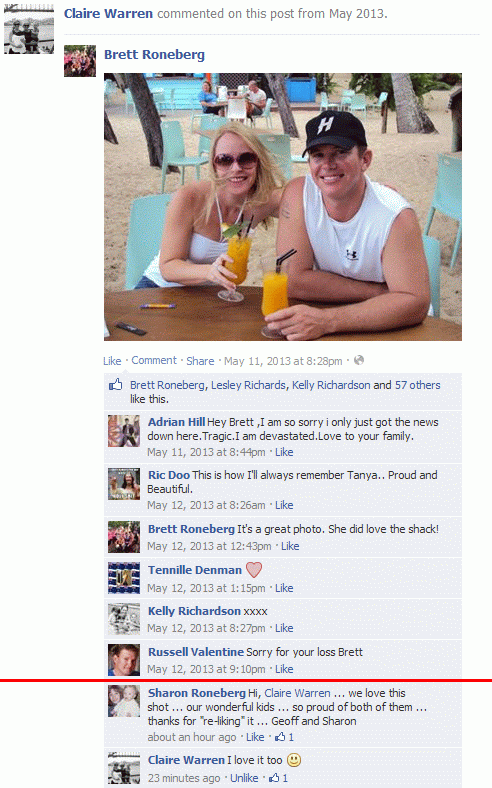The width and height of the screenshot is (492, 788).
Task: Open the post timestamp May 11, 2013
Action: pyautogui.click(x=283, y=361)
